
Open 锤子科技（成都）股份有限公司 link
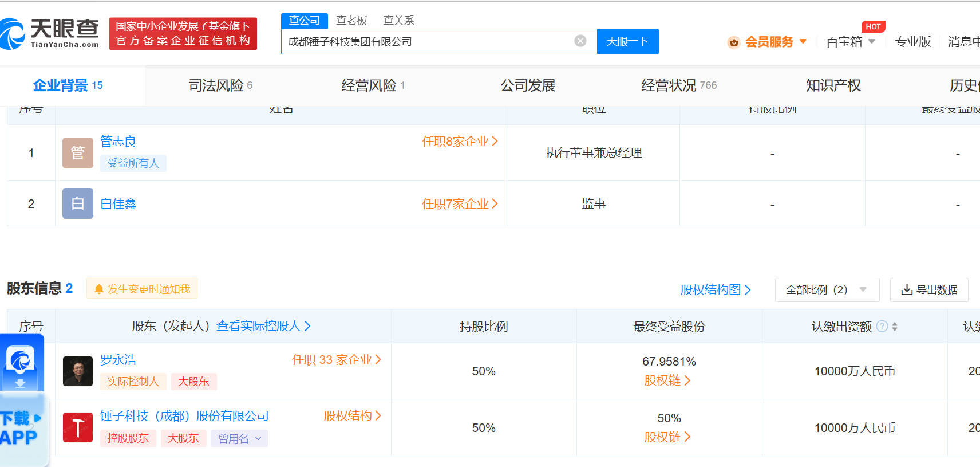[184, 416]
